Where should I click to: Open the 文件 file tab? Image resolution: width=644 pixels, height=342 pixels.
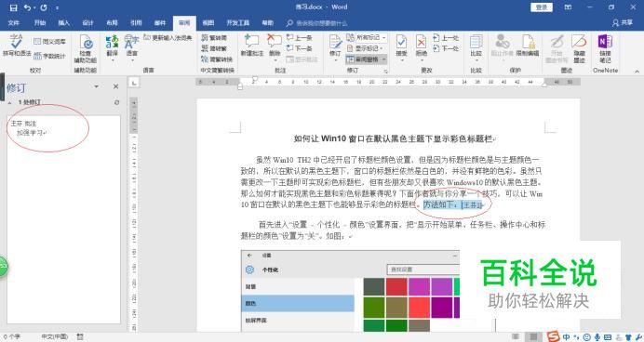(14, 23)
